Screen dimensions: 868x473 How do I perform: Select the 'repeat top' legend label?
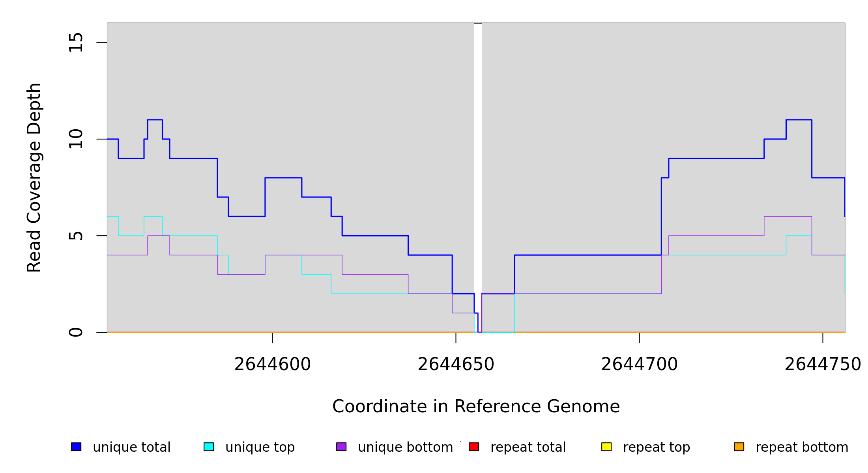(x=657, y=447)
